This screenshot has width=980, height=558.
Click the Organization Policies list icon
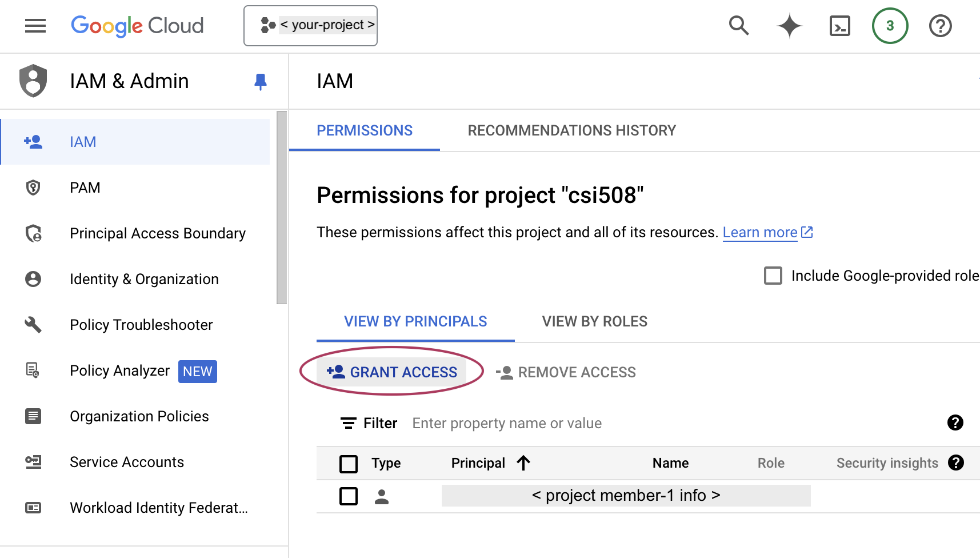[x=33, y=416]
